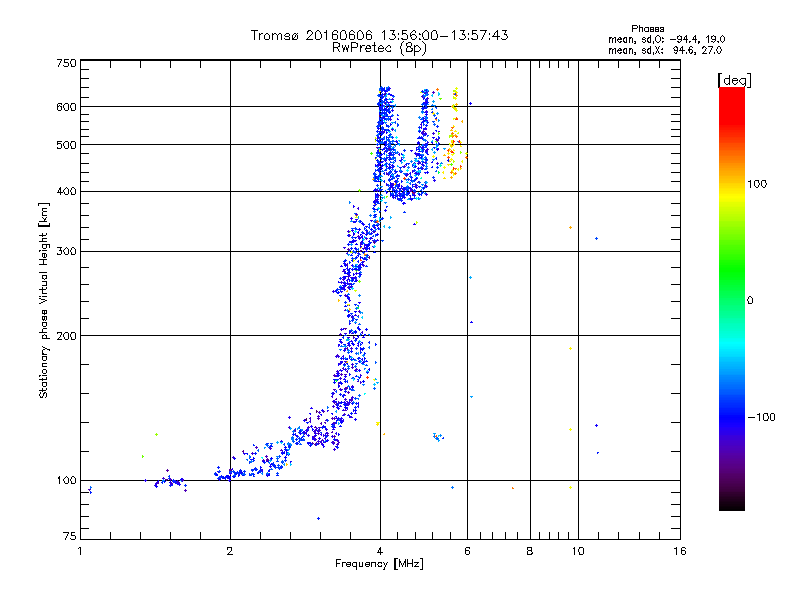Click the x-axis '2' tick label
The height and width of the screenshot is (600, 800).
[230, 551]
